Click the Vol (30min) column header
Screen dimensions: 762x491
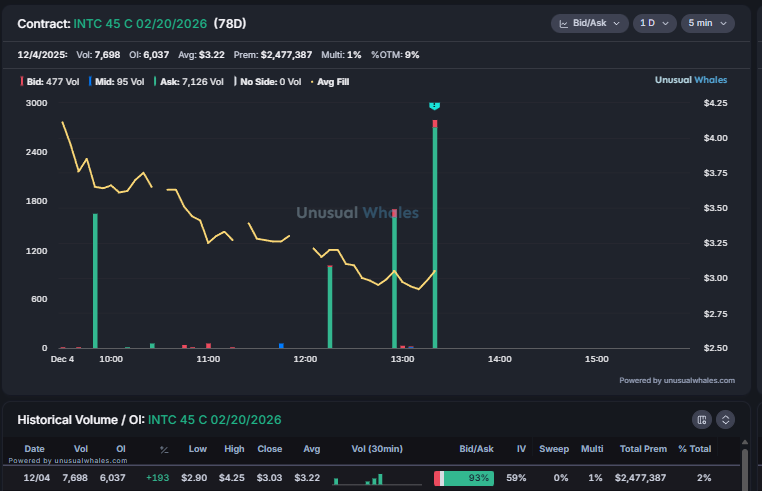tap(377, 449)
